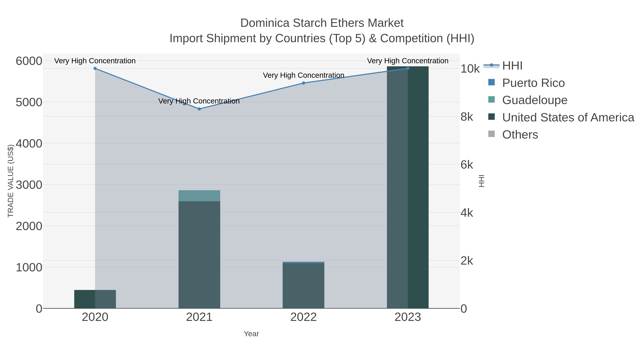The height and width of the screenshot is (362, 644).
Task: Click the Import Shipment by Countries subtitle
Action: coord(322,38)
